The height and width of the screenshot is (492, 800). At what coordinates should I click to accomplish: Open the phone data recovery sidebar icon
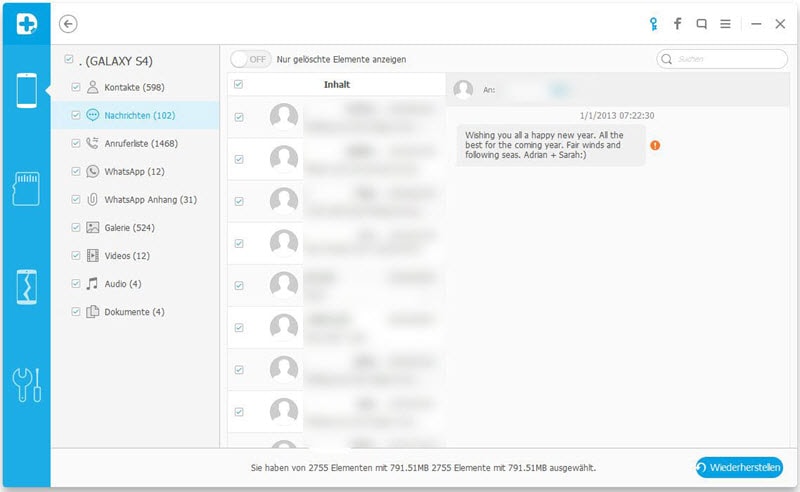coord(27,90)
